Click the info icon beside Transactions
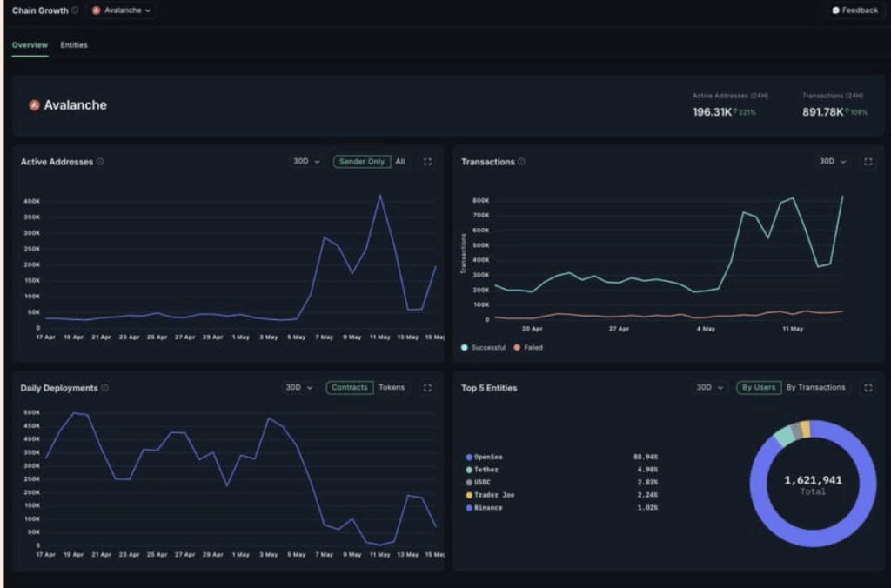Screen dimensions: 891x588 (x=521, y=161)
